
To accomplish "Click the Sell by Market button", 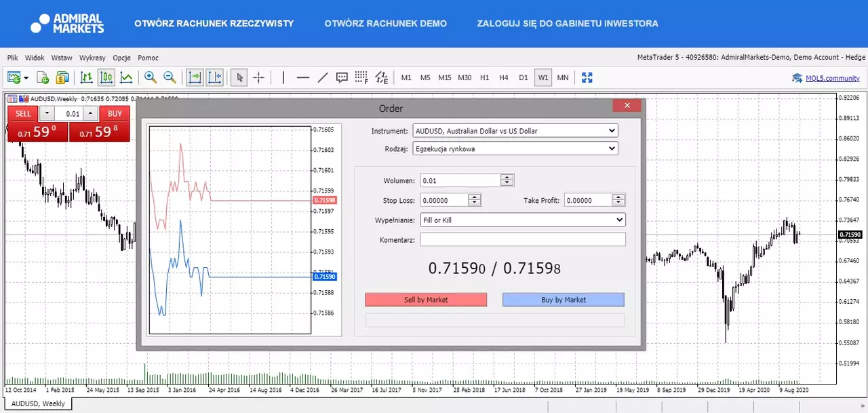I will tap(426, 300).
